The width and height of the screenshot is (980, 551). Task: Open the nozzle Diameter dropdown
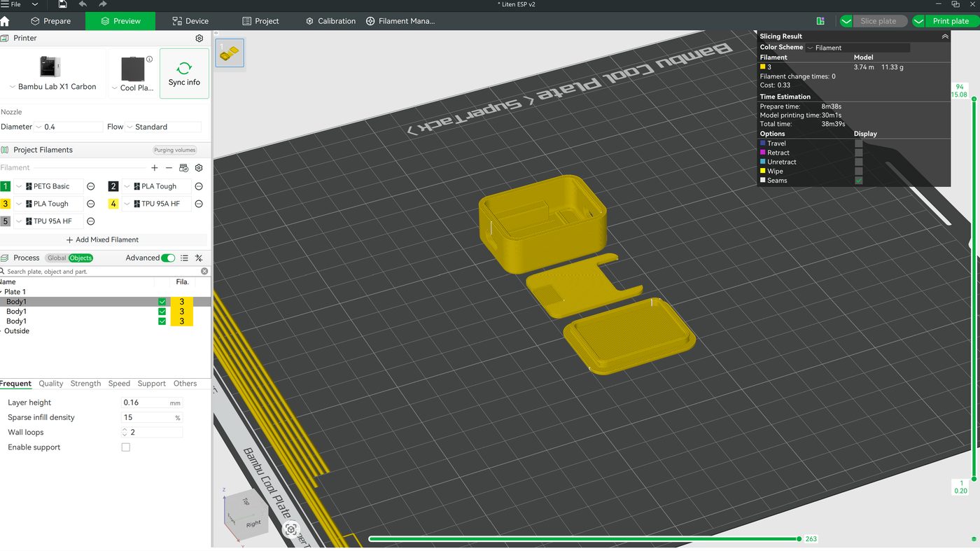tap(69, 127)
